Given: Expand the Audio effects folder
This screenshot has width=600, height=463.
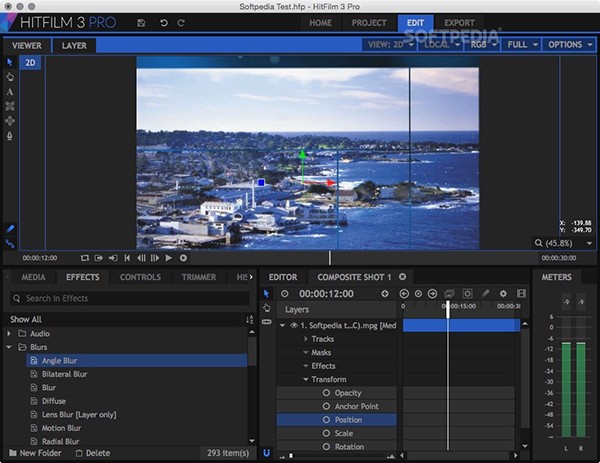Looking at the screenshot, I should coord(9,334).
